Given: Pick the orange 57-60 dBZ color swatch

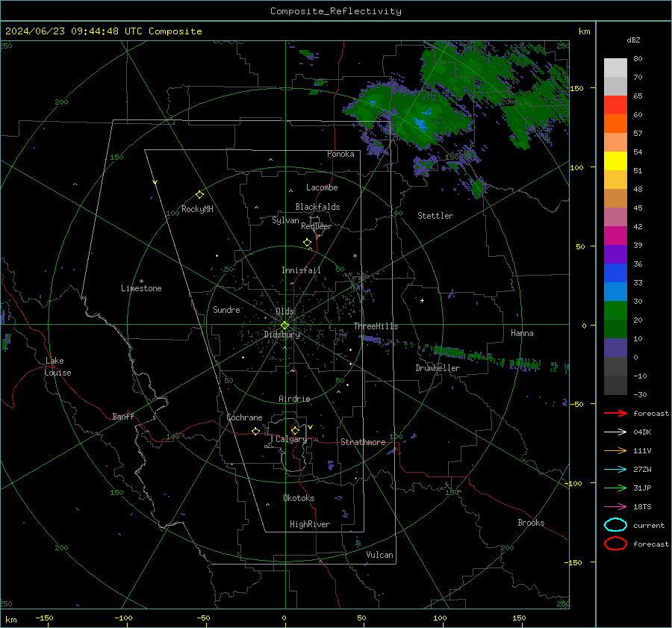Looking at the screenshot, I should (615, 123).
